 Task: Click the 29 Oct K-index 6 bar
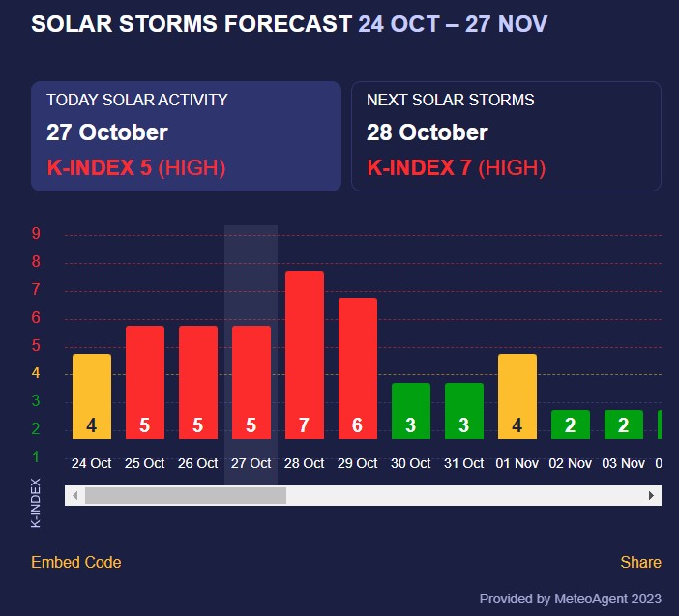[x=358, y=368]
